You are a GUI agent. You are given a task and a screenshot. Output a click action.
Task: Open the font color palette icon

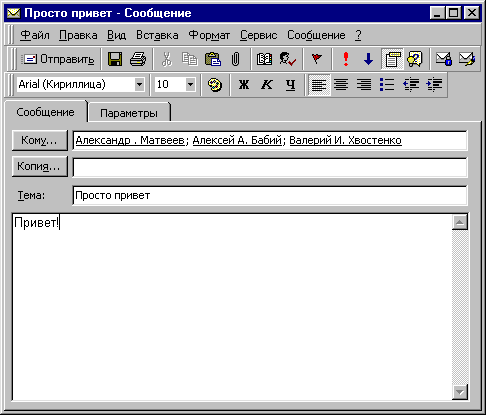[215, 85]
